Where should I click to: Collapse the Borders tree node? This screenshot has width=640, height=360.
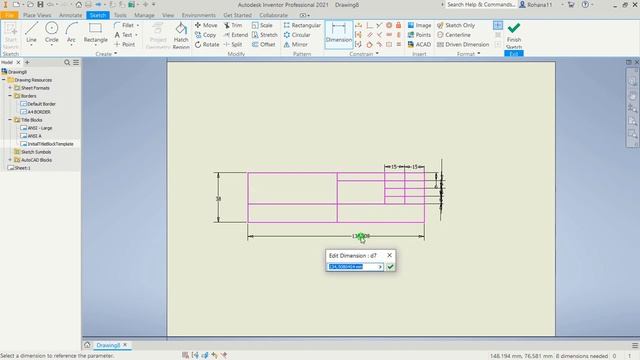click(10, 96)
